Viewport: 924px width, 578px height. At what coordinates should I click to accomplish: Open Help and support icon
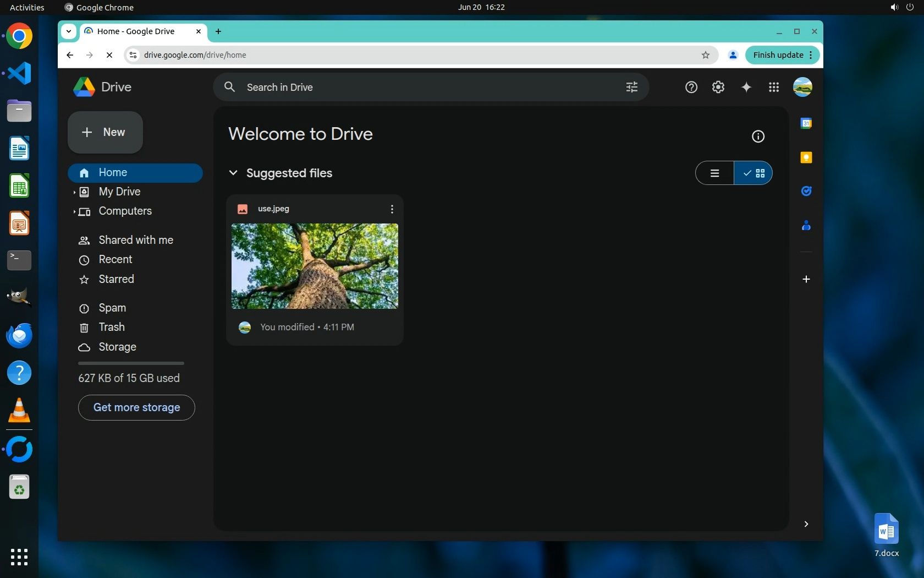point(691,87)
